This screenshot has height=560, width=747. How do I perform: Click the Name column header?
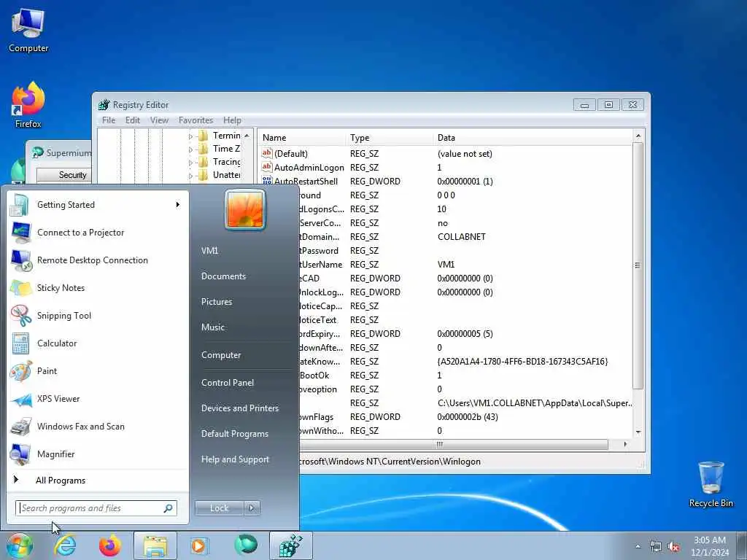302,138
